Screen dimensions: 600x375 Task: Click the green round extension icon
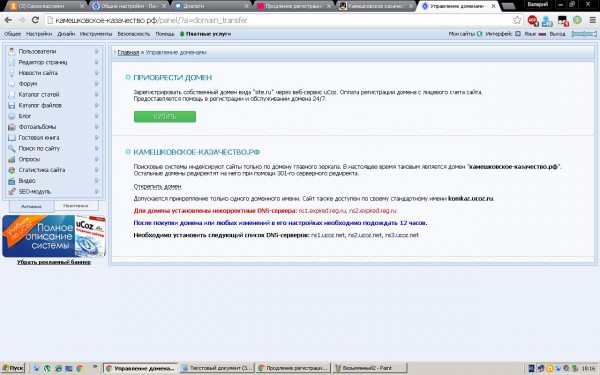point(577,20)
